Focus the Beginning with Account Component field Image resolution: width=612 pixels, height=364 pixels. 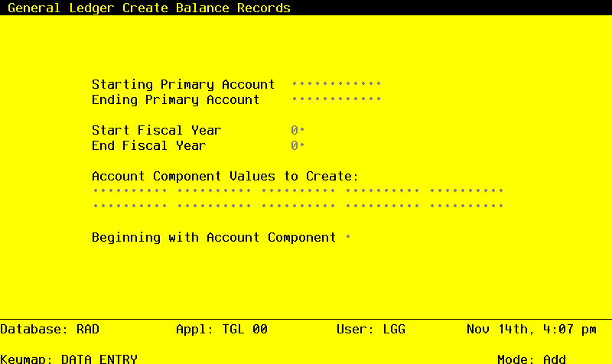click(348, 237)
